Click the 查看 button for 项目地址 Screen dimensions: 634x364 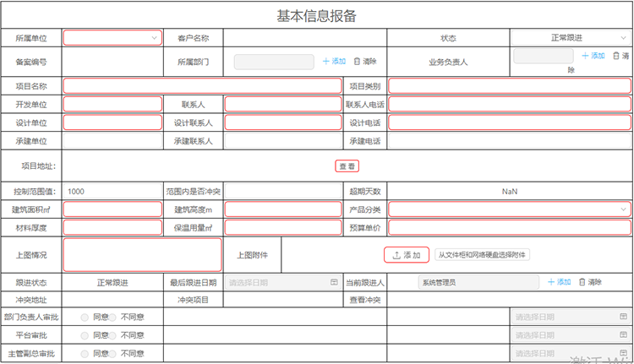(x=347, y=166)
